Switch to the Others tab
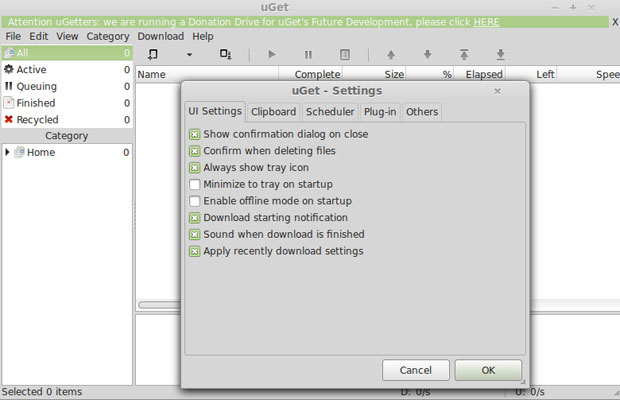The height and width of the screenshot is (400, 620). coord(422,112)
